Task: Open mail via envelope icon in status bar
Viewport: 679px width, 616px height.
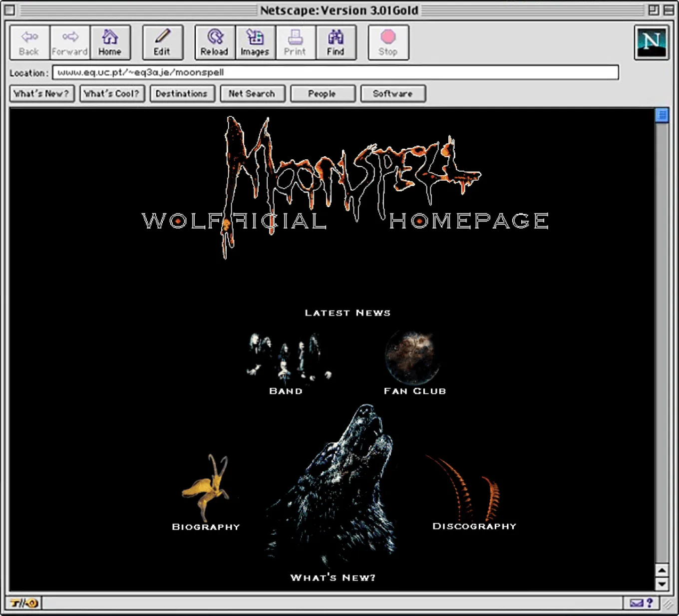Action: click(x=637, y=603)
